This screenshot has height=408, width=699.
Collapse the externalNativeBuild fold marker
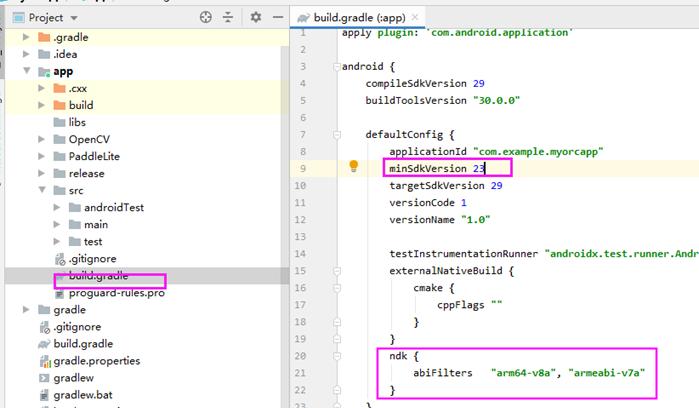tap(337, 271)
